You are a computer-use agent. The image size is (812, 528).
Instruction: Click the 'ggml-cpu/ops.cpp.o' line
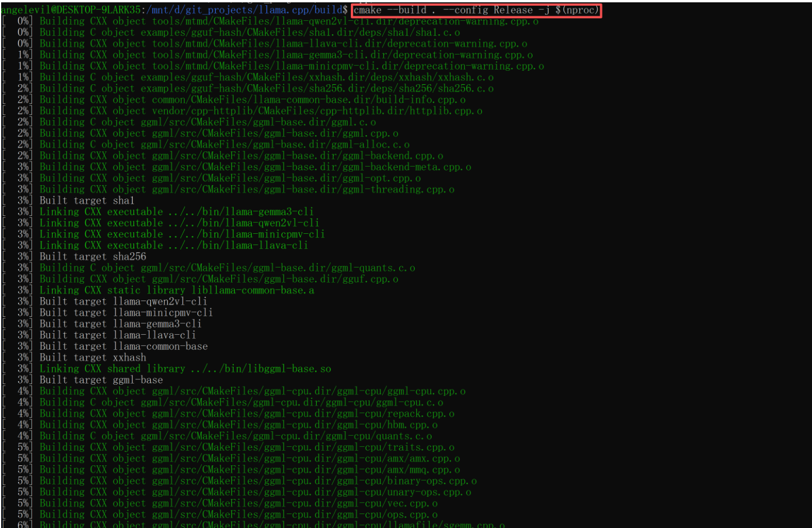coord(220,515)
